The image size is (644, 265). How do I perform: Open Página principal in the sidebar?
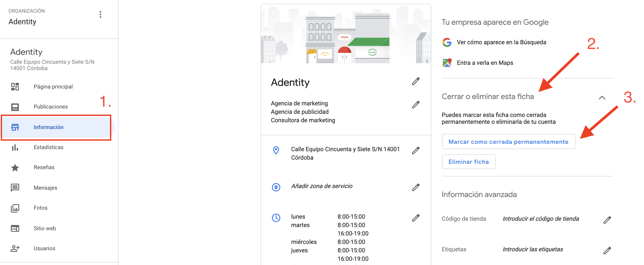(53, 87)
